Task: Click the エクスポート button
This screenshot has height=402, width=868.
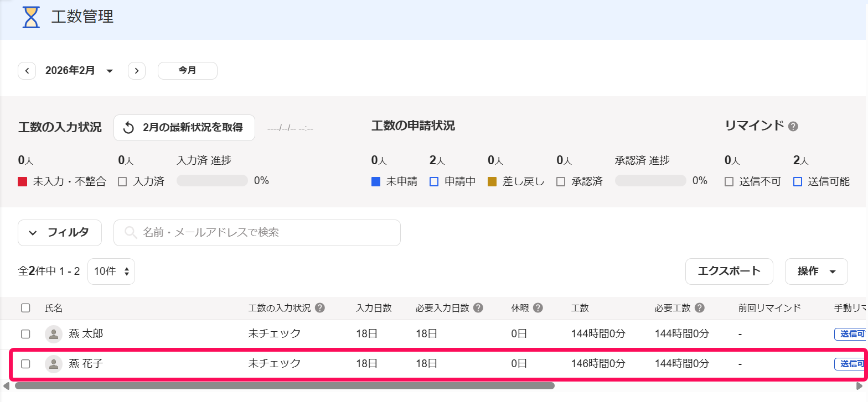Action: [729, 272]
